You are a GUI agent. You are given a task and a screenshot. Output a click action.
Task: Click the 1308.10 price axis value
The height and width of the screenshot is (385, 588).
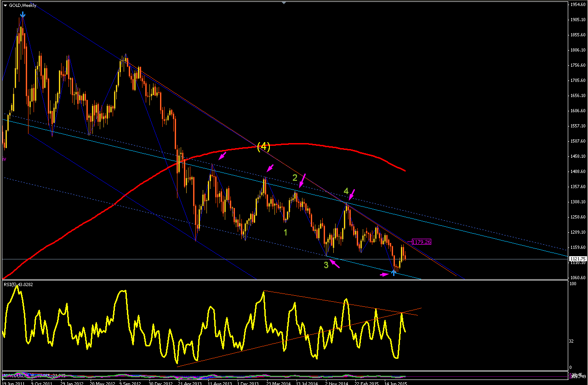(577, 202)
